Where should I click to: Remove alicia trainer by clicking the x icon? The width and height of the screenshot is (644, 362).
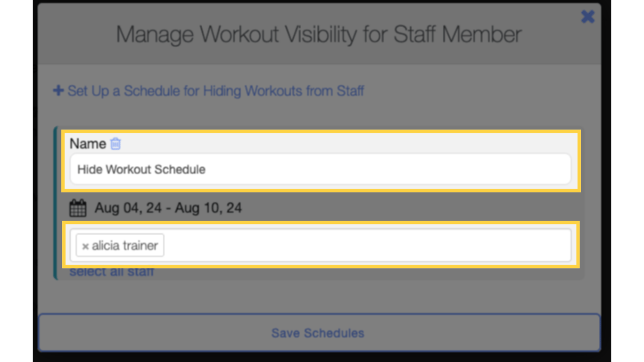pos(85,245)
